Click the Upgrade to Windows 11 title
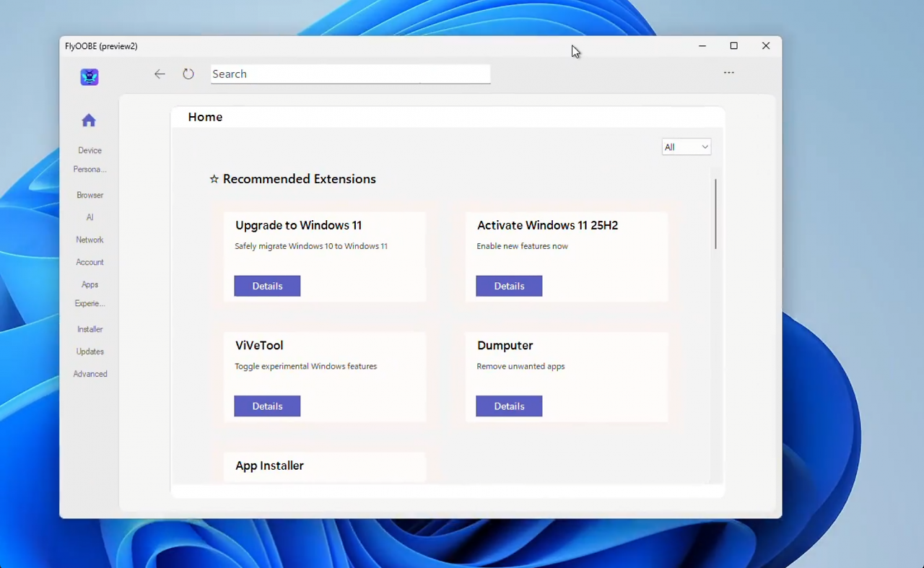This screenshot has height=568, width=924. point(298,225)
